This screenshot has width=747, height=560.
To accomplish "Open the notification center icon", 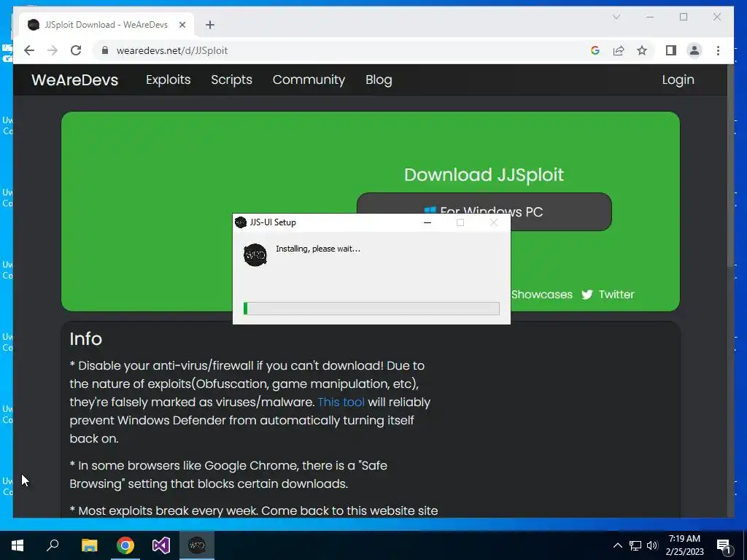I will point(724,545).
